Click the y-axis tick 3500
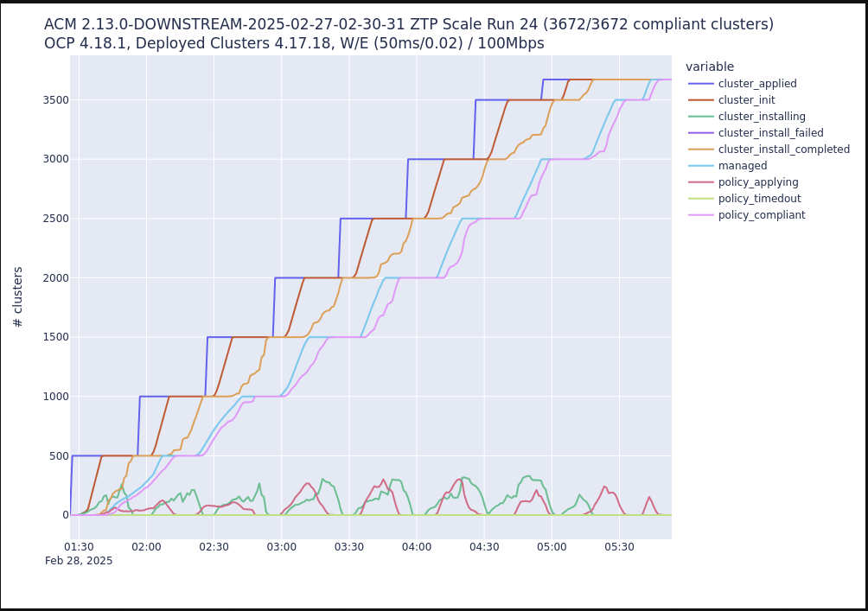 coord(56,100)
